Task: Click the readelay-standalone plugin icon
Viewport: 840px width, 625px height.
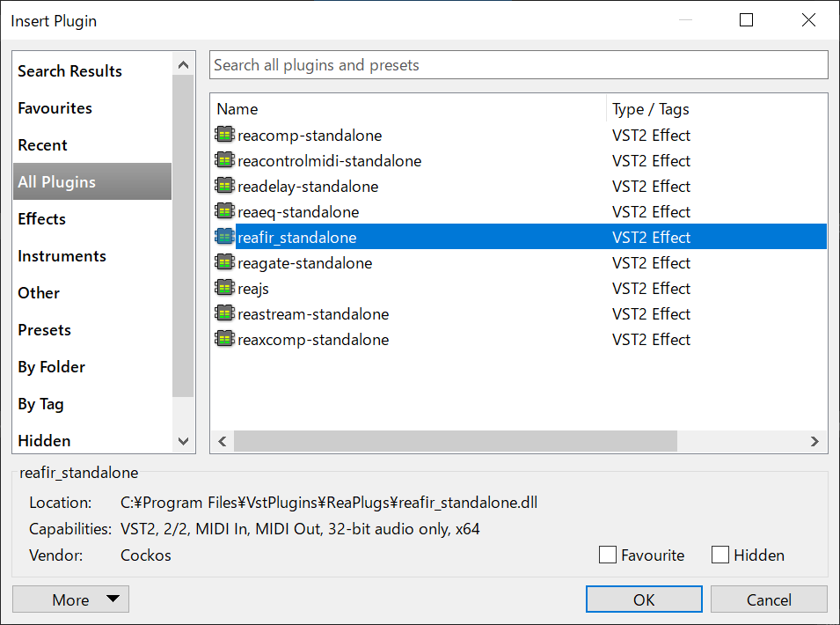Action: pyautogui.click(x=225, y=187)
